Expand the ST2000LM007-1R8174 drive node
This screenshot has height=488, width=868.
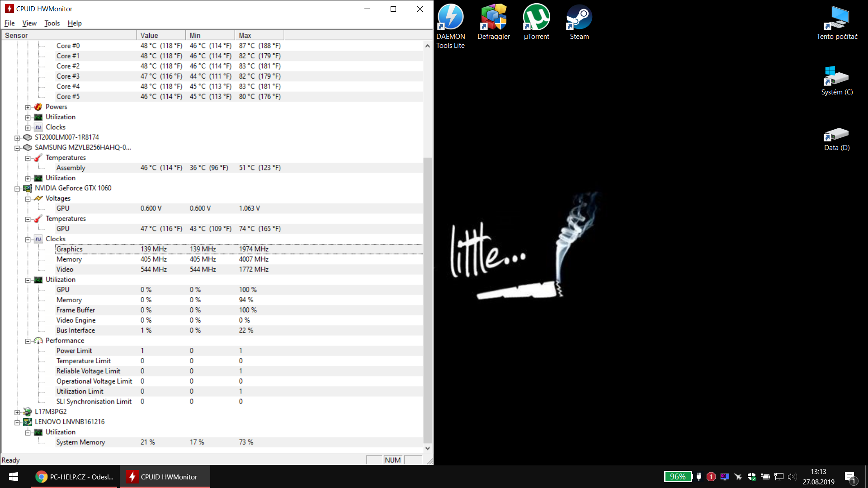tap(17, 138)
